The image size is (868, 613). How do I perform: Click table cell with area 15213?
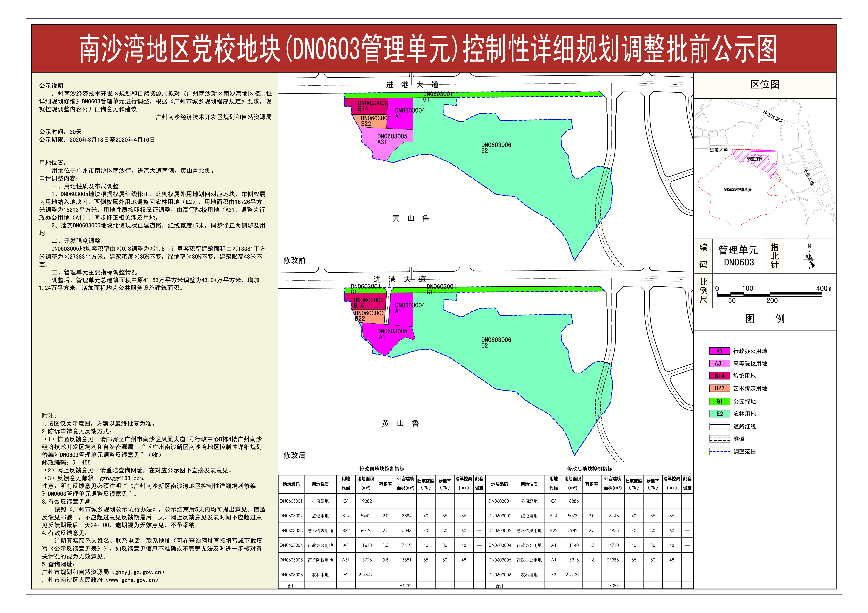[x=573, y=560]
